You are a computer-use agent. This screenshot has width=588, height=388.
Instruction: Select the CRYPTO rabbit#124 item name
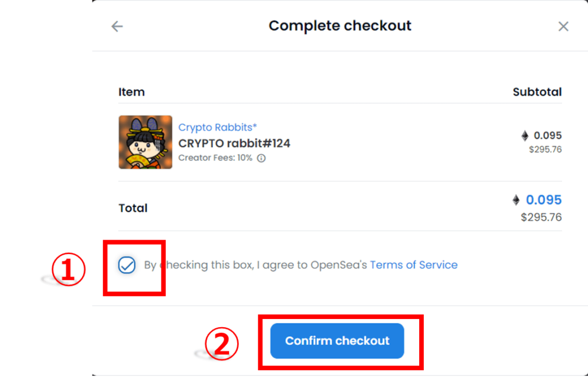(234, 143)
